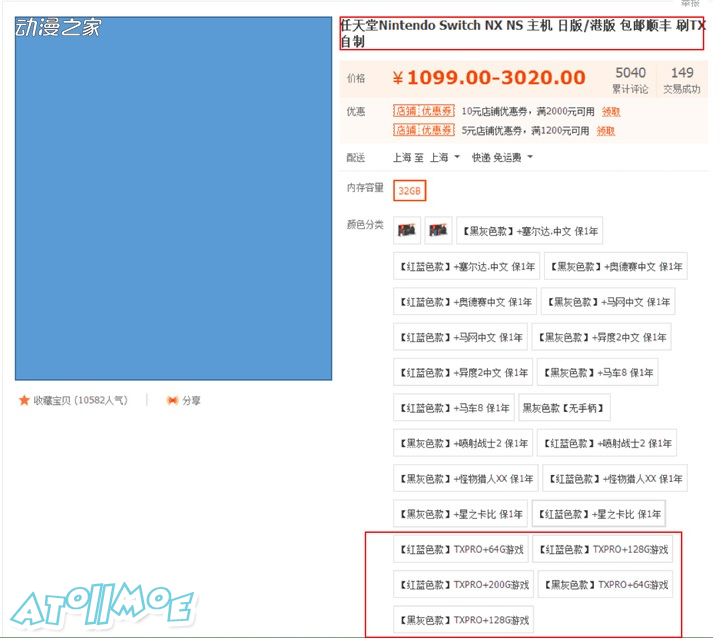The width and height of the screenshot is (725, 641).
Task: Choose 【黑灰色款】+异度2中文 保1年 option
Action: pos(602,337)
